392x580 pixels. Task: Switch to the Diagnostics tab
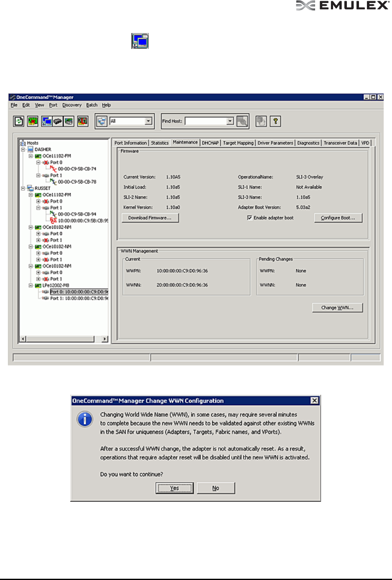point(308,143)
